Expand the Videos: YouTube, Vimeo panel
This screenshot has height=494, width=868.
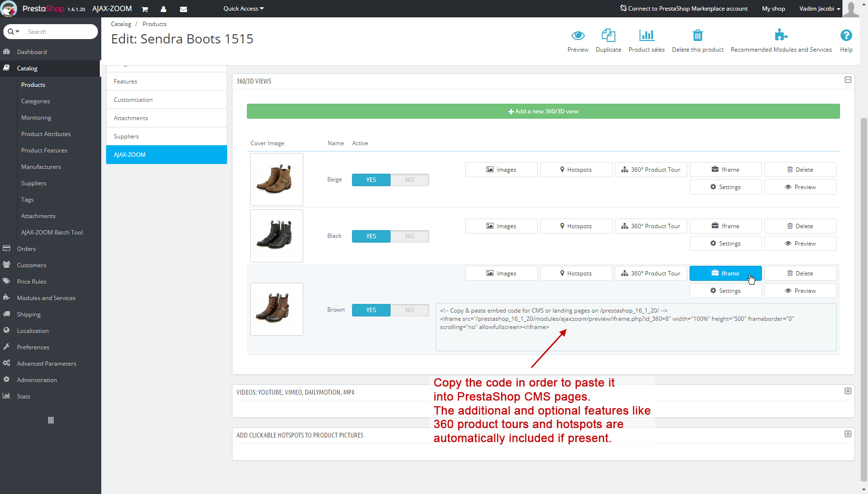coord(848,391)
